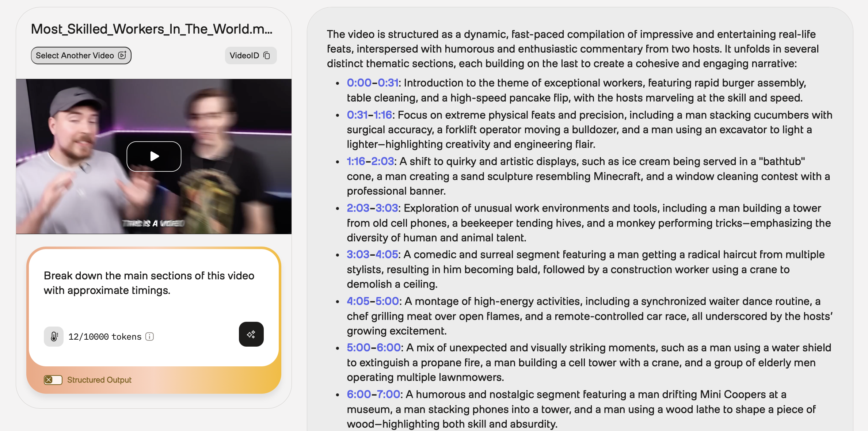Screen dimensions: 868x431
Task: Play the video preview
Action: click(x=154, y=156)
